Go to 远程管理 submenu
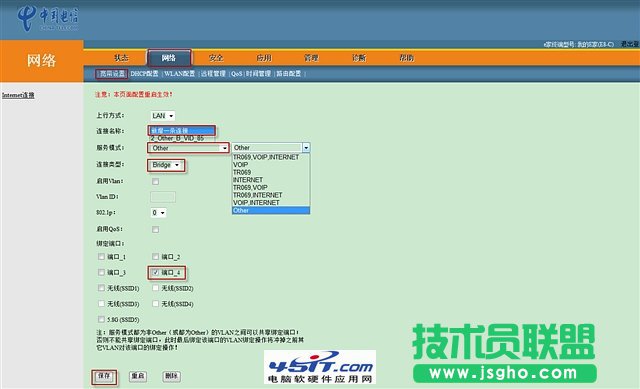Screen dimensions: 640x389 213,73
